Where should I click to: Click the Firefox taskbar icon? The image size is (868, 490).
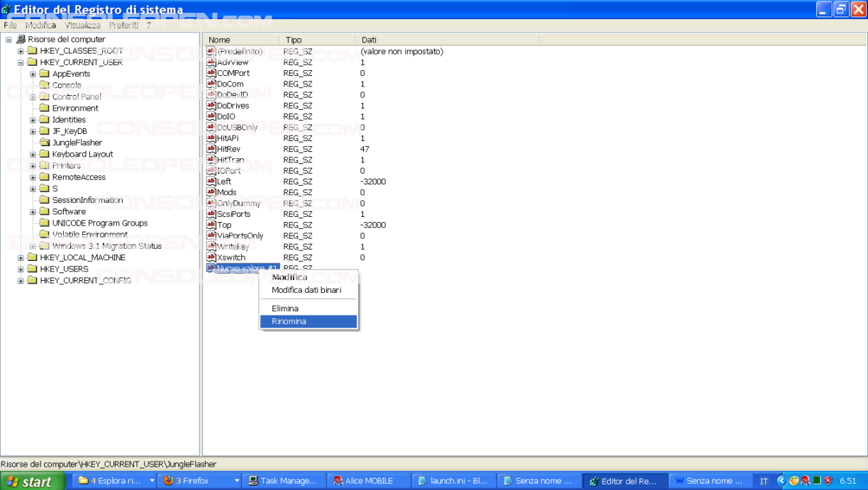point(169,481)
